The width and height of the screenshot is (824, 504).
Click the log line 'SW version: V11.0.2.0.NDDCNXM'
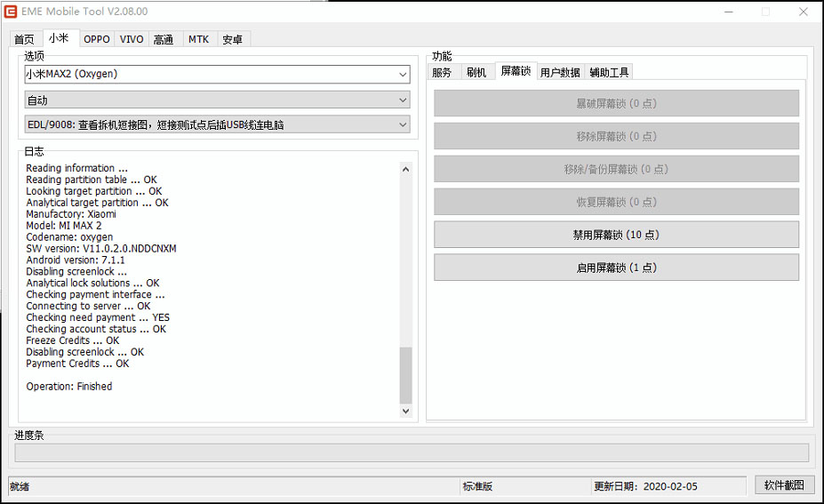(101, 249)
